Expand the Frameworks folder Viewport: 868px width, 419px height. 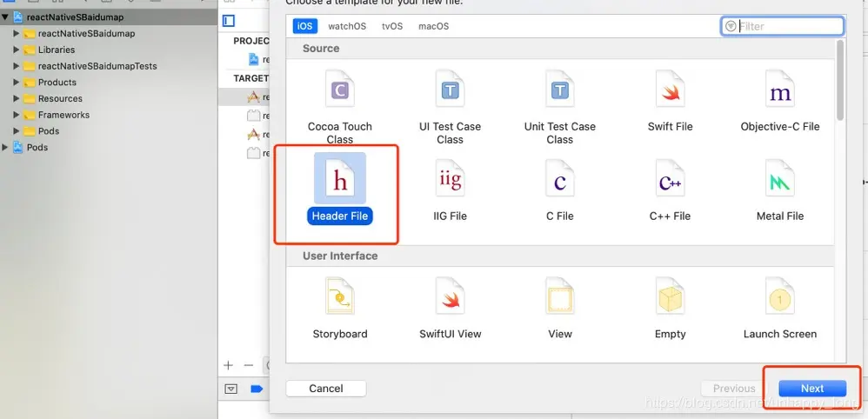(x=16, y=115)
